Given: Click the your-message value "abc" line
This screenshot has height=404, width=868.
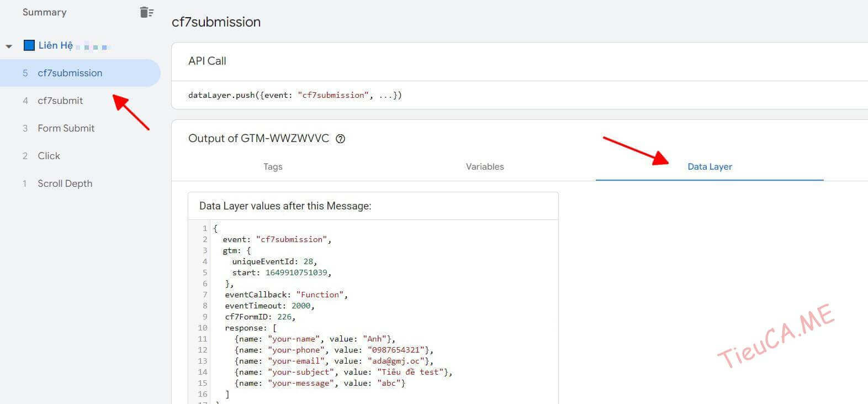Looking at the screenshot, I should point(320,383).
